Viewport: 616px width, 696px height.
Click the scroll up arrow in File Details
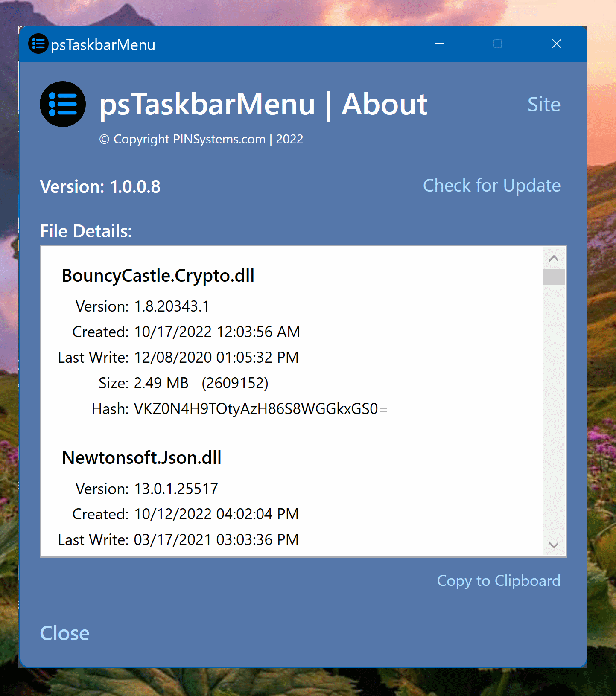pyautogui.click(x=554, y=258)
